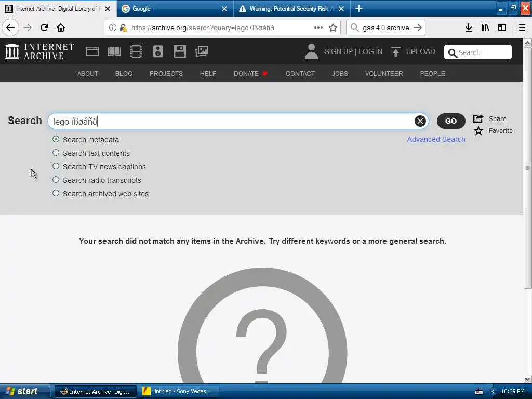Open the browser library icon

tap(485, 28)
